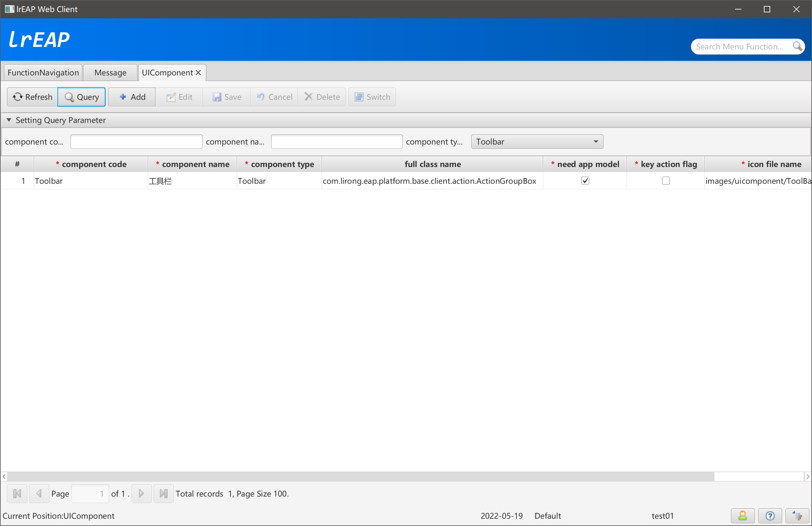This screenshot has height=526, width=812.
Task: Go to the first page
Action: point(17,494)
